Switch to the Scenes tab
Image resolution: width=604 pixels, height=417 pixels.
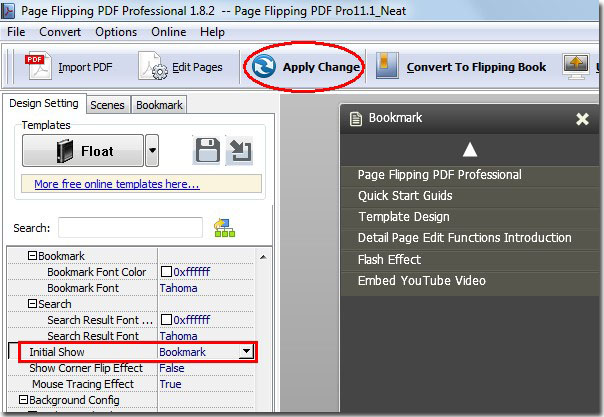point(107,105)
